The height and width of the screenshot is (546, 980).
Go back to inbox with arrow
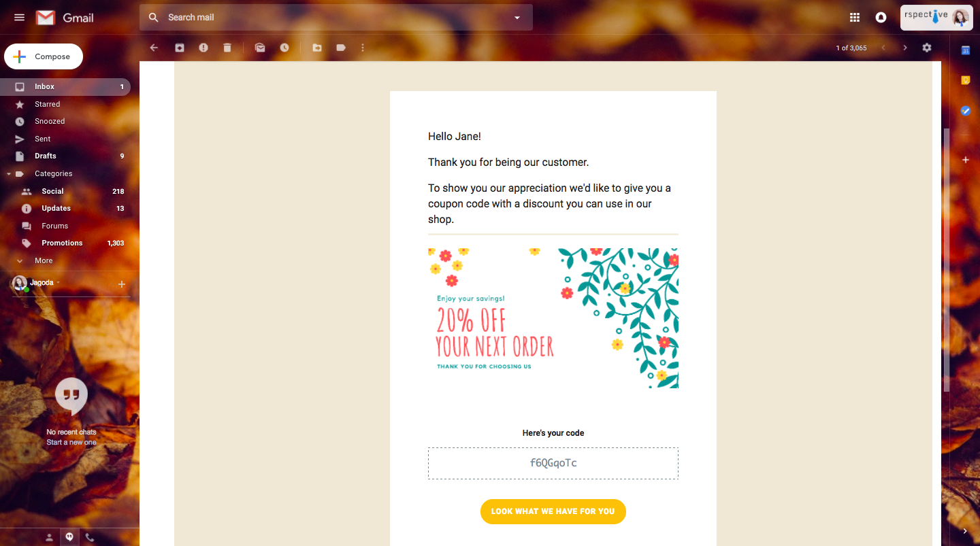pos(154,48)
